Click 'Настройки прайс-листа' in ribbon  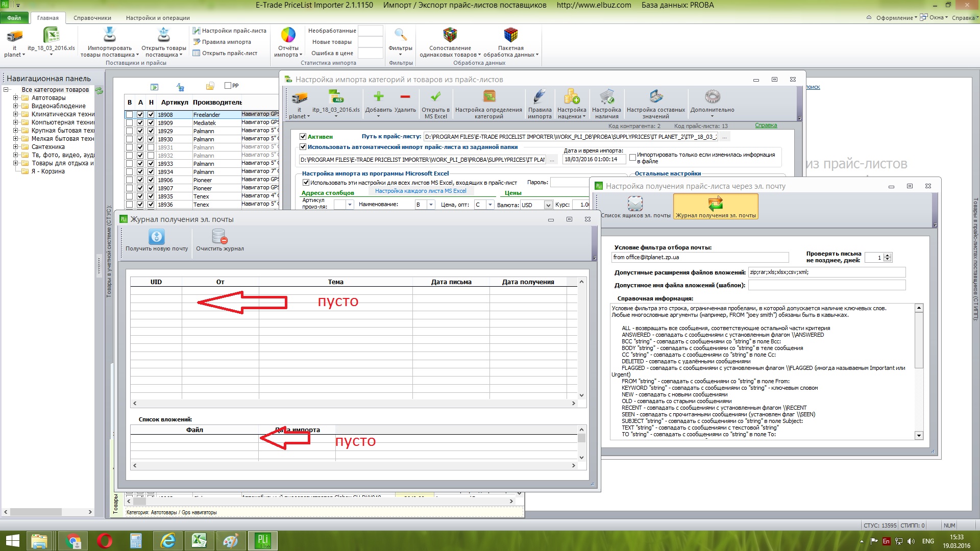[230, 31]
